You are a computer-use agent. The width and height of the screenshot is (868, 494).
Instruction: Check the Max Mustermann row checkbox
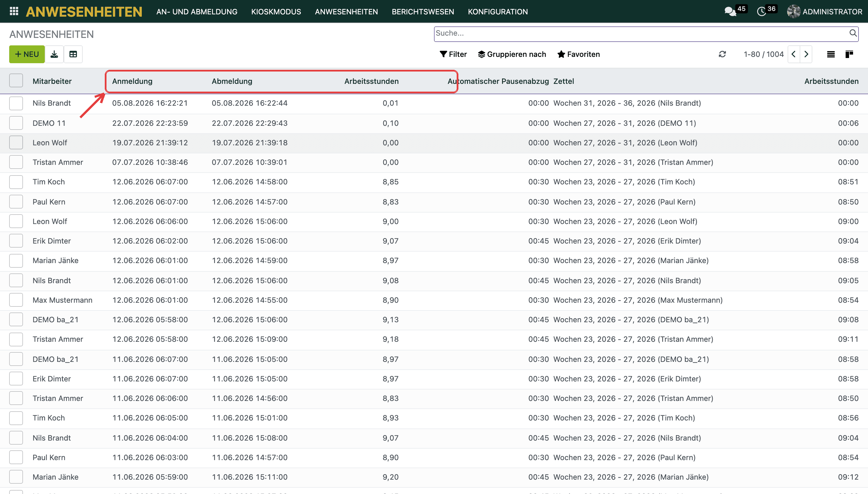point(16,300)
